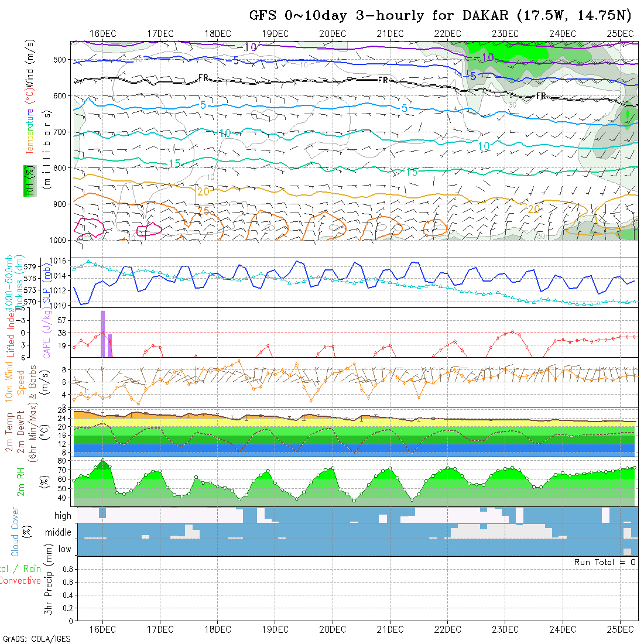The image size is (644, 644).
Task: Click the small green blob near 700 mb
Action: coord(627,116)
